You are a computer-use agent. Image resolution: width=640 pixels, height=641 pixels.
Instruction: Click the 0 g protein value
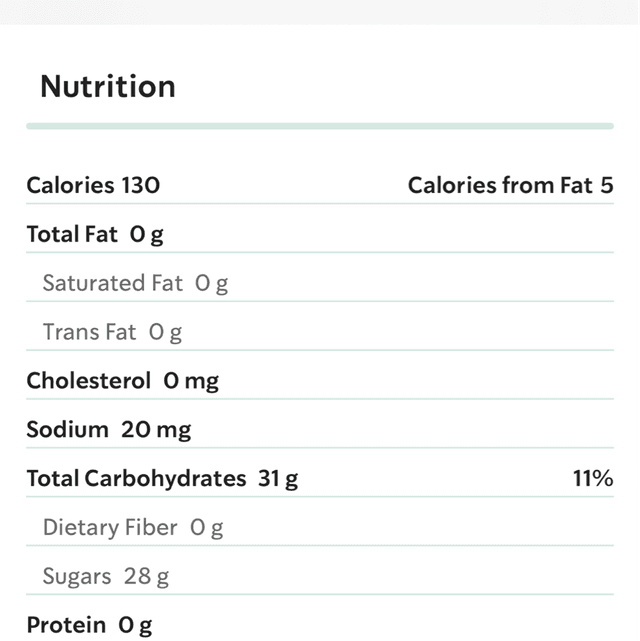(x=135, y=626)
